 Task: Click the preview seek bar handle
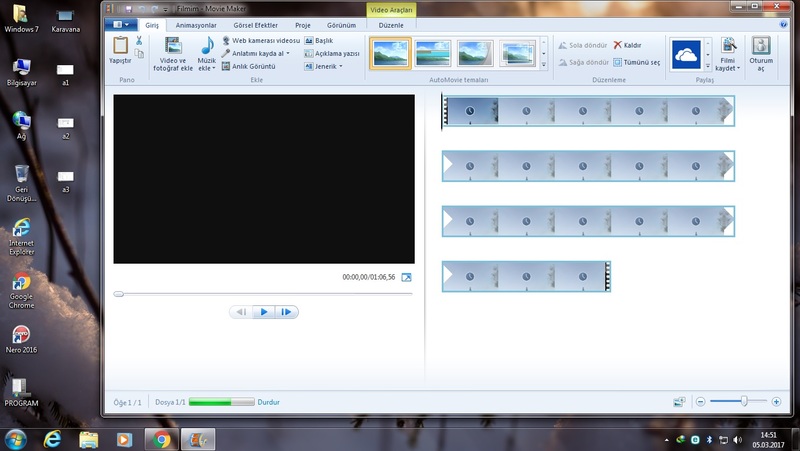tap(118, 294)
